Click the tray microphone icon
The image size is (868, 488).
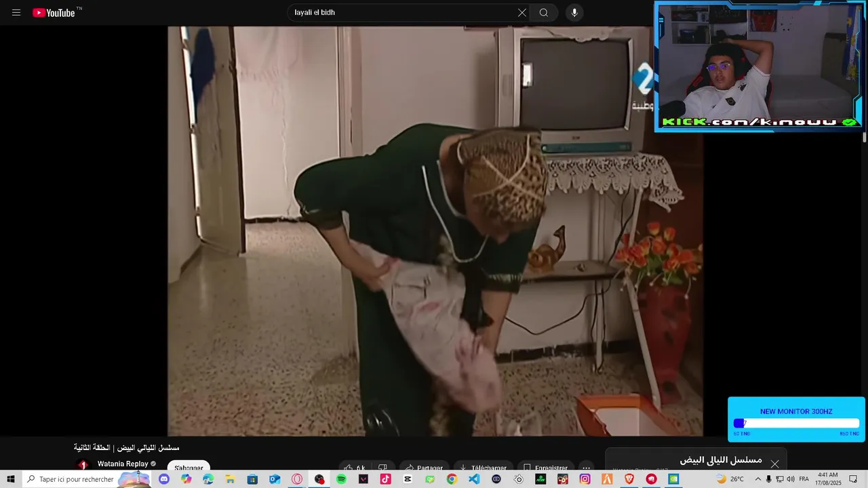(x=768, y=479)
